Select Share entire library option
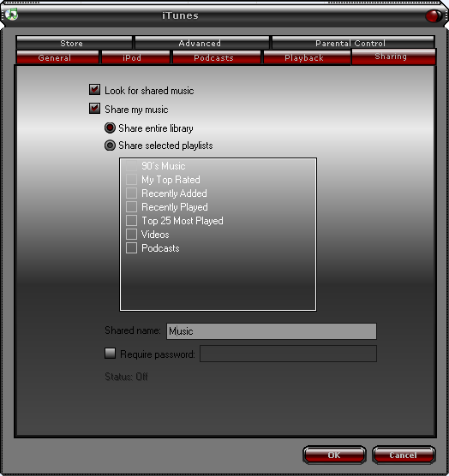The width and height of the screenshot is (449, 476). 110,128
